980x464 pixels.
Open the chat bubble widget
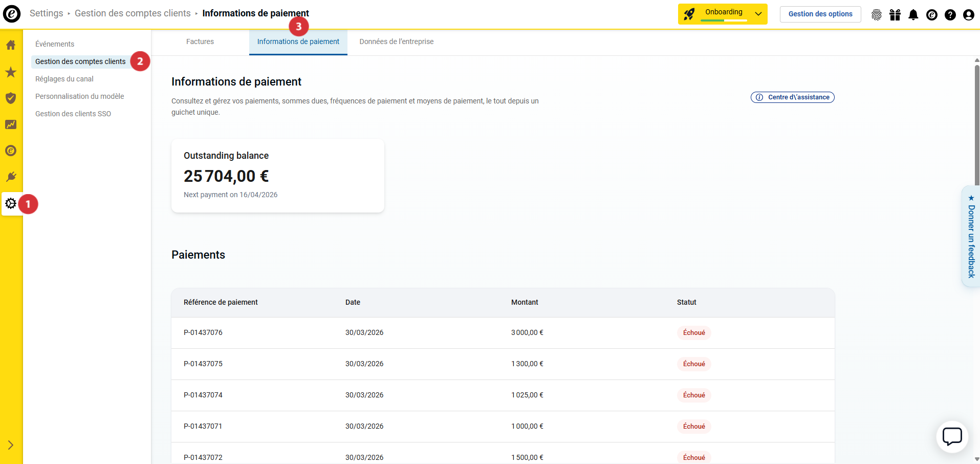[952, 437]
